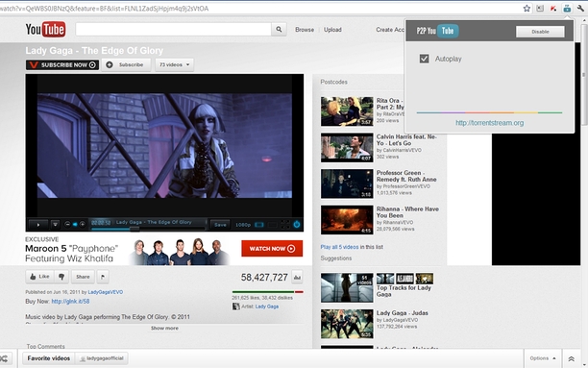Viewport: 588px width, 368px height.
Task: Click the Lady Gaga - The Edge Of Glory title
Action: 94,51
